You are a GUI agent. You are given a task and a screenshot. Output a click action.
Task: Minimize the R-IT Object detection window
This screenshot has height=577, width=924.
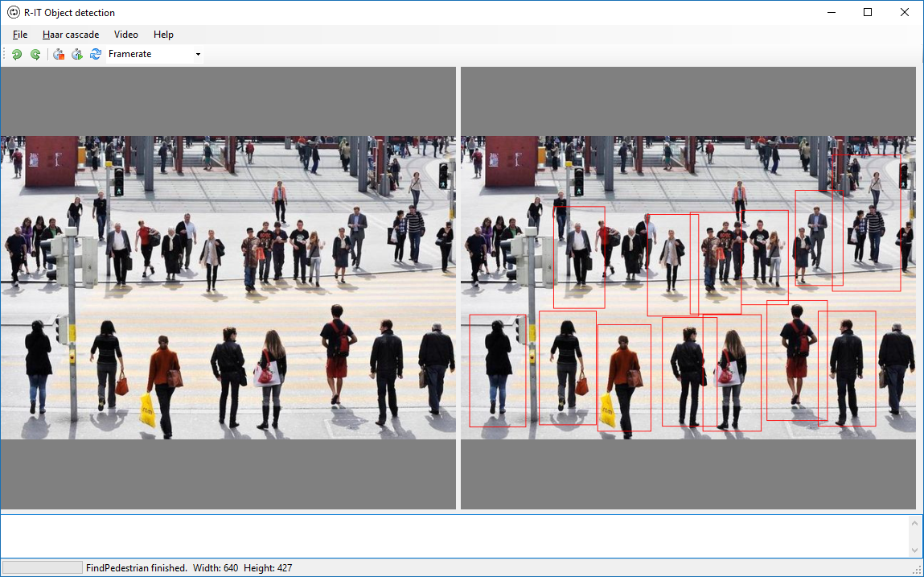click(x=832, y=12)
